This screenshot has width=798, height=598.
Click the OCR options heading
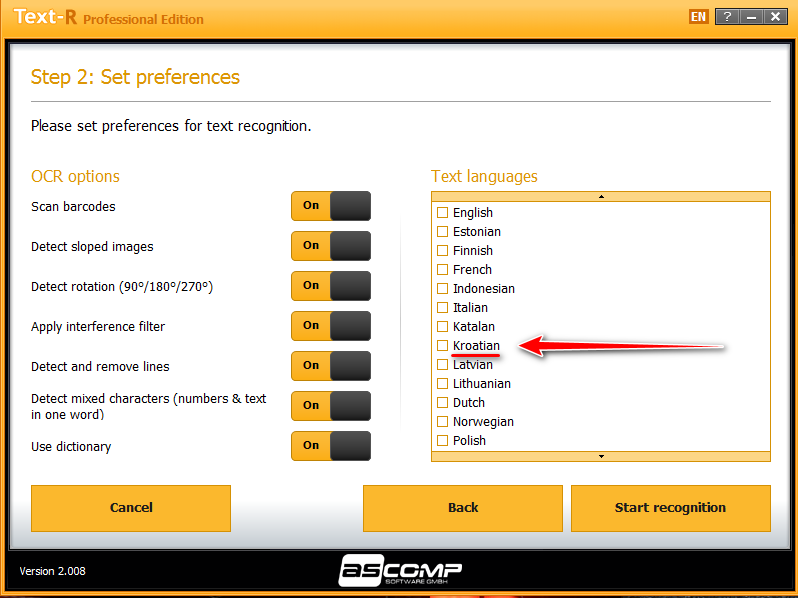pos(75,176)
